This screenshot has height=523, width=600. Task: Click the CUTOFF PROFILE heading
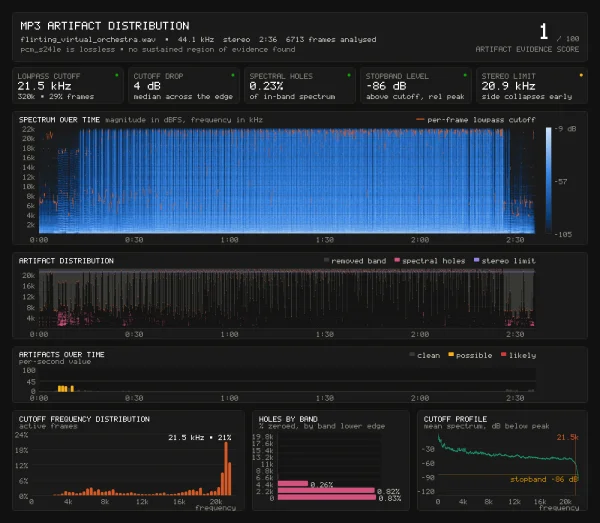[x=455, y=419]
